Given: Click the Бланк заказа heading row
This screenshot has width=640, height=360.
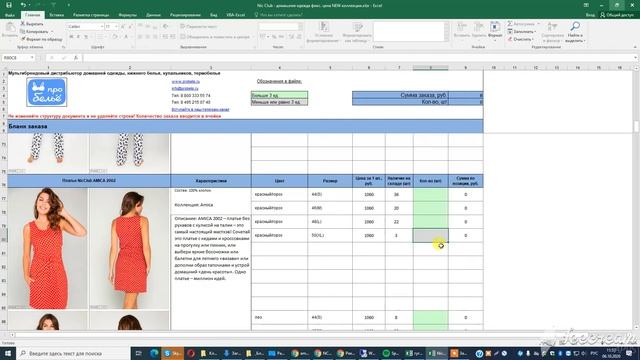Looking at the screenshot, I should [x=245, y=127].
